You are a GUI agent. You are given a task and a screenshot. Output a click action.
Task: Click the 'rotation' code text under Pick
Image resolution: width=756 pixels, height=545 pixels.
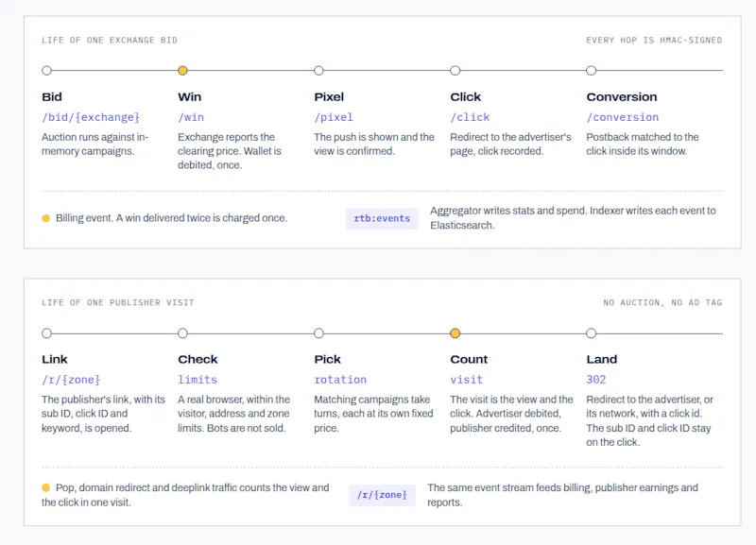(x=340, y=380)
